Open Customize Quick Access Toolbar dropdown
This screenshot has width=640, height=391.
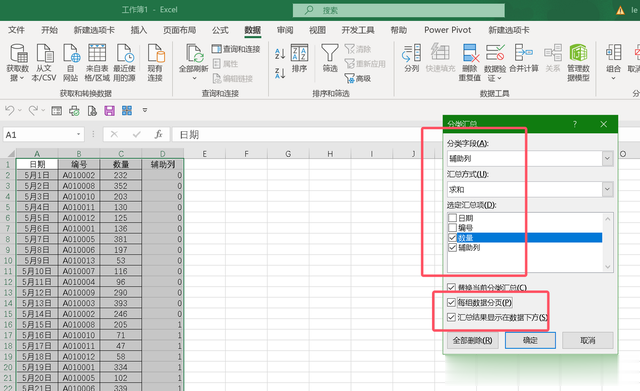pos(144,110)
